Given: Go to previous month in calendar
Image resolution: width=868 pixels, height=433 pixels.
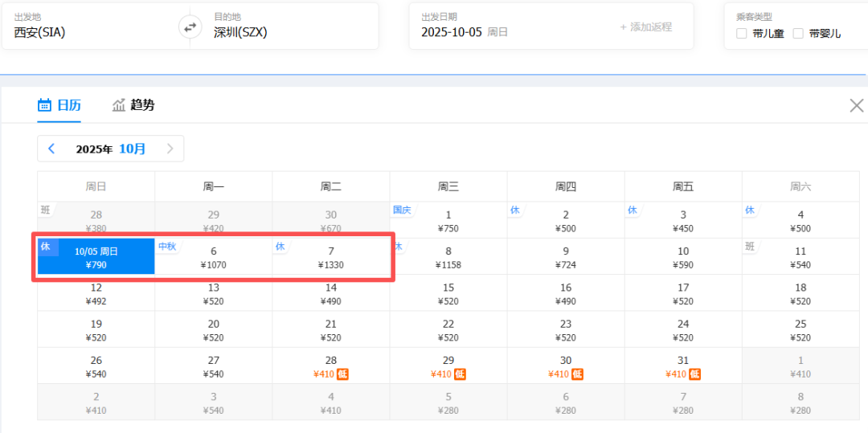Looking at the screenshot, I should (x=51, y=149).
